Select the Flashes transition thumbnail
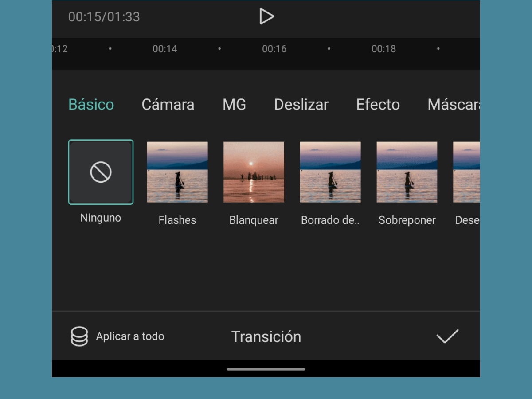 pos(177,172)
